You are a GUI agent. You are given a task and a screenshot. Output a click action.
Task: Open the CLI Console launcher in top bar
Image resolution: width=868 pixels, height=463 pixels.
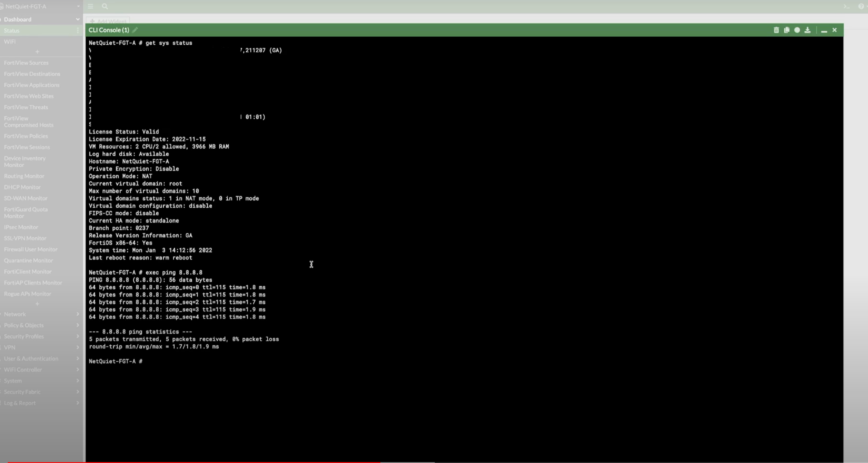pyautogui.click(x=846, y=6)
